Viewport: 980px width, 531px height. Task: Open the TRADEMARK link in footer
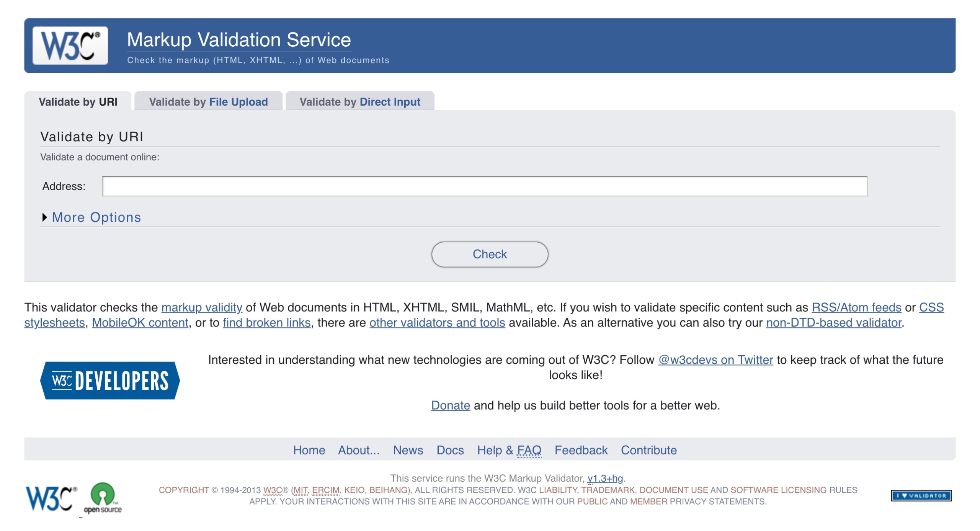608,490
